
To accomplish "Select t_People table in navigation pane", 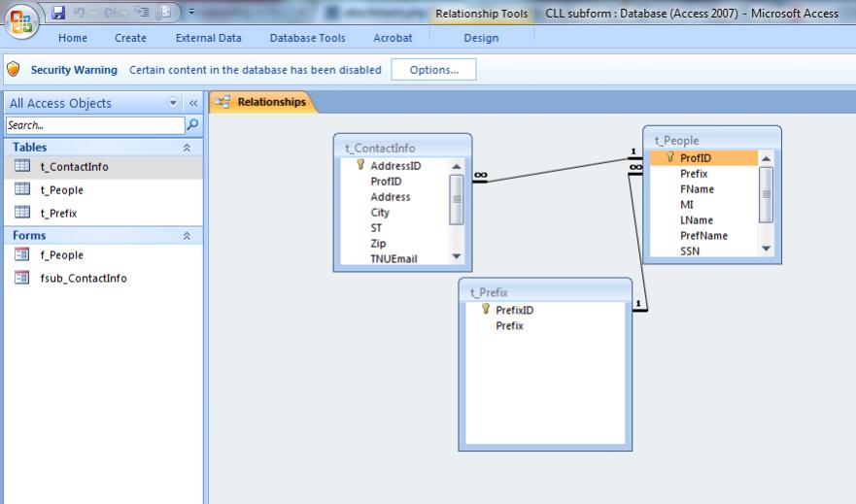I will tap(103, 189).
